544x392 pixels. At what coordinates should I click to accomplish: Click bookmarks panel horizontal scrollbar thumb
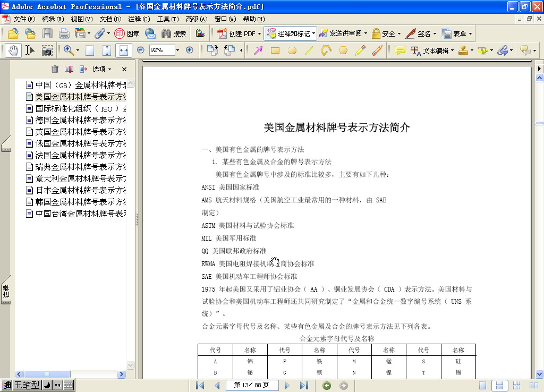click(47, 374)
